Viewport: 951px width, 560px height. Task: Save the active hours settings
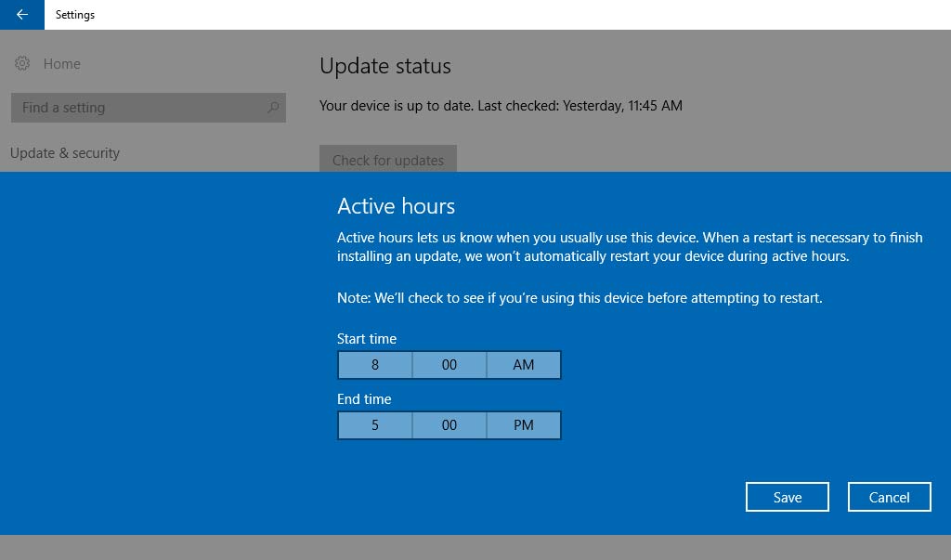click(787, 497)
